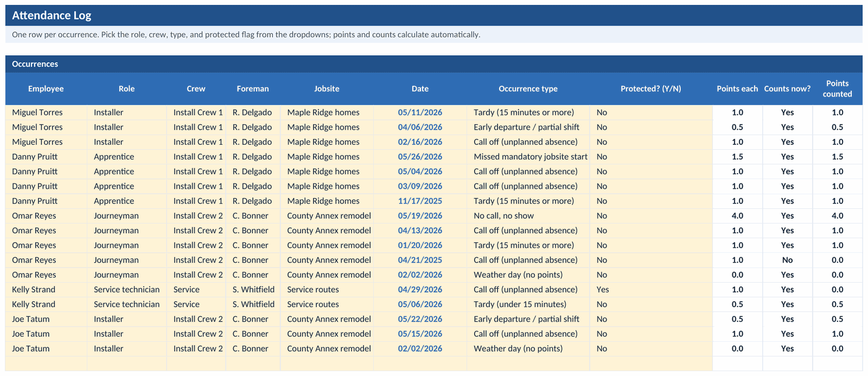Image resolution: width=868 pixels, height=376 pixels.
Task: Click the Points counted column header
Action: pyautogui.click(x=837, y=88)
